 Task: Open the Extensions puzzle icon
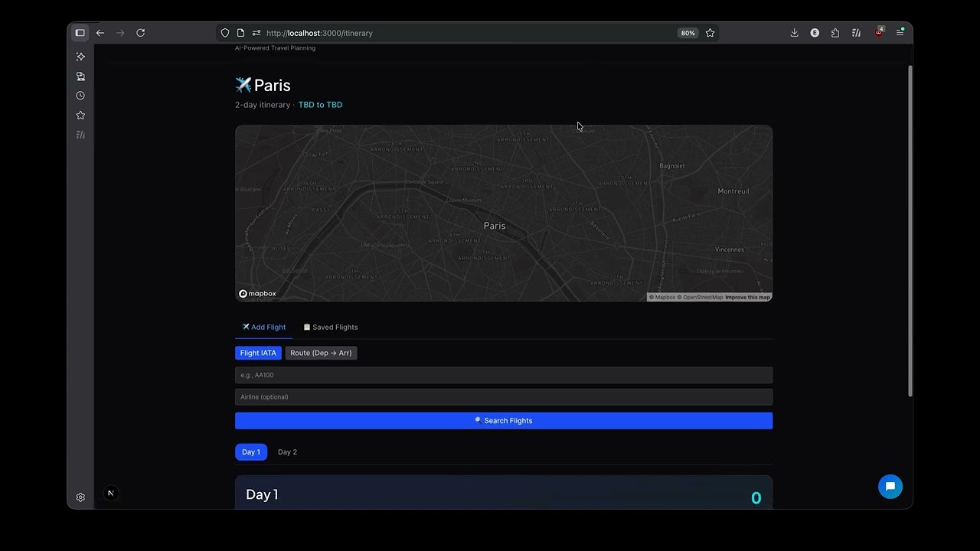coord(835,33)
